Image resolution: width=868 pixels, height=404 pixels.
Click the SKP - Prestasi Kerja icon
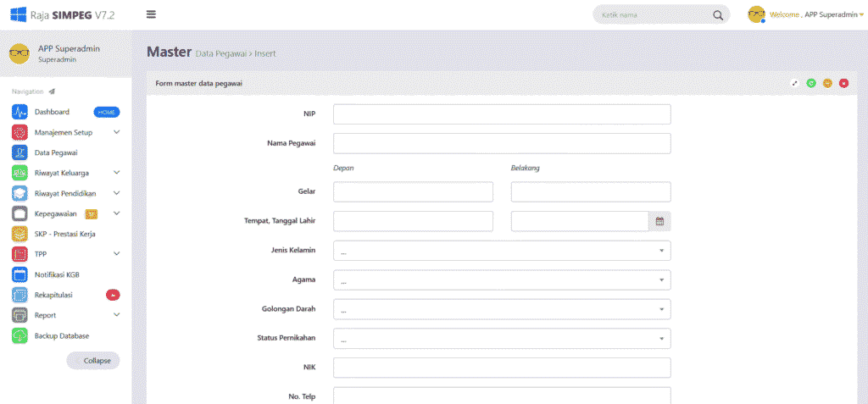pyautogui.click(x=19, y=234)
